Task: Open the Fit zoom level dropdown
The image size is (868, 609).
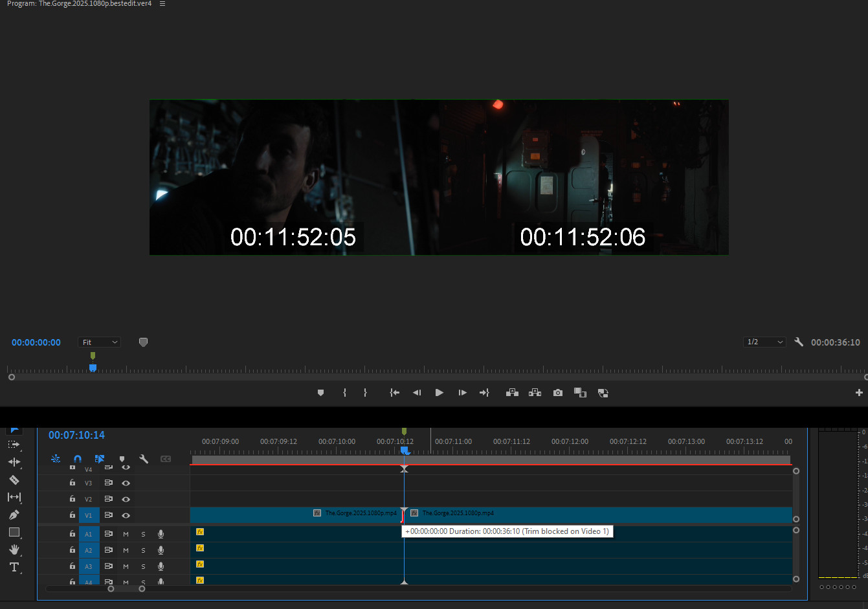Action: click(x=100, y=342)
